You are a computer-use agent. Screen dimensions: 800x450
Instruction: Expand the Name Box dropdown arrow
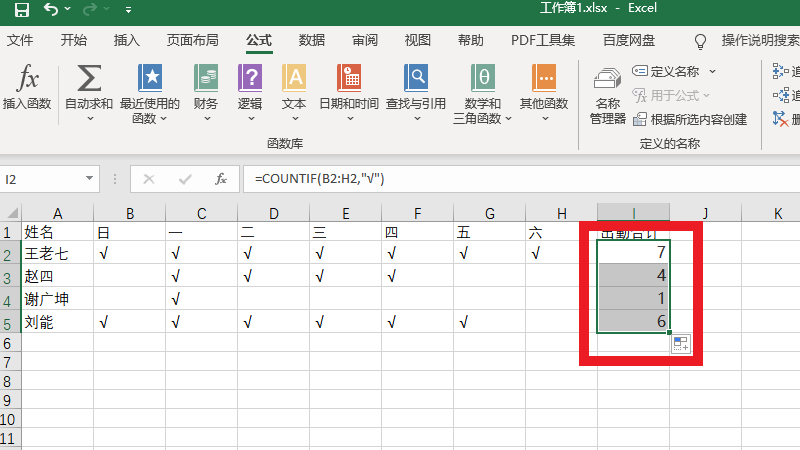(x=90, y=180)
